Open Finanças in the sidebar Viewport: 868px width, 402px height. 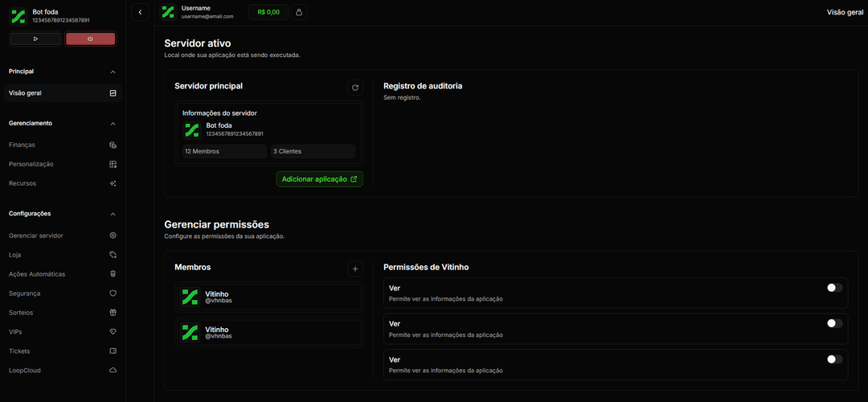tap(63, 145)
